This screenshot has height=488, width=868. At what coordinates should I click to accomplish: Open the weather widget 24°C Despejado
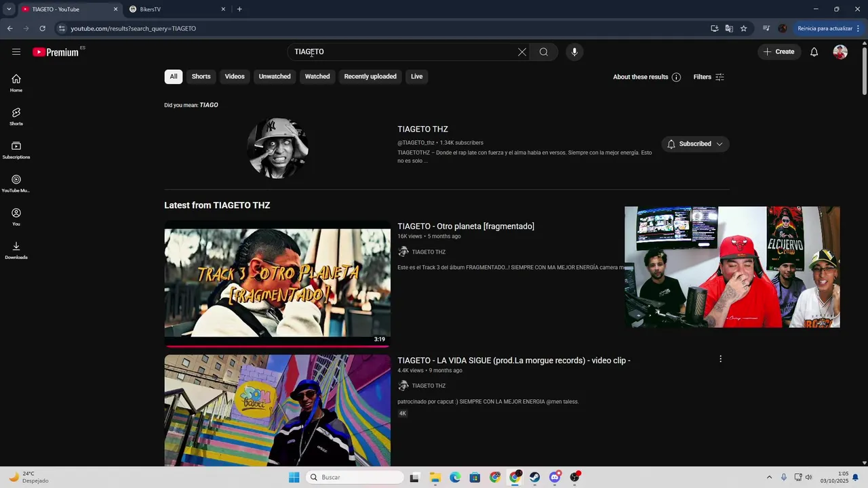pyautogui.click(x=27, y=477)
